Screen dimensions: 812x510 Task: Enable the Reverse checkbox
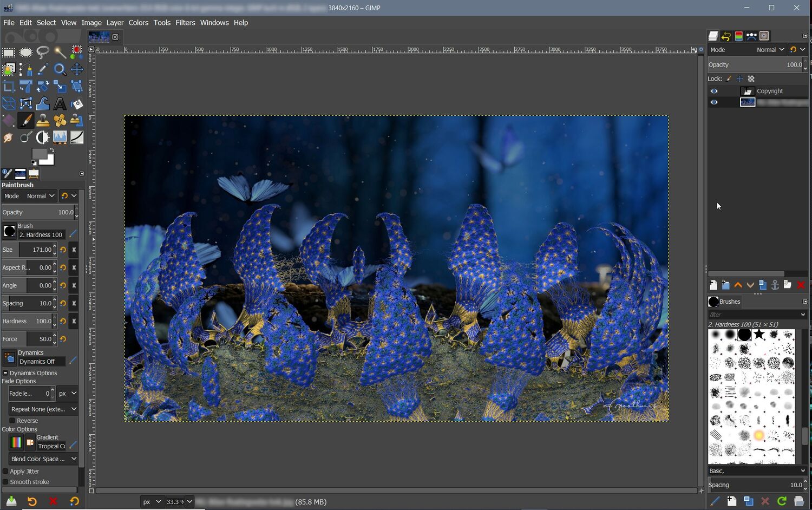[12, 421]
